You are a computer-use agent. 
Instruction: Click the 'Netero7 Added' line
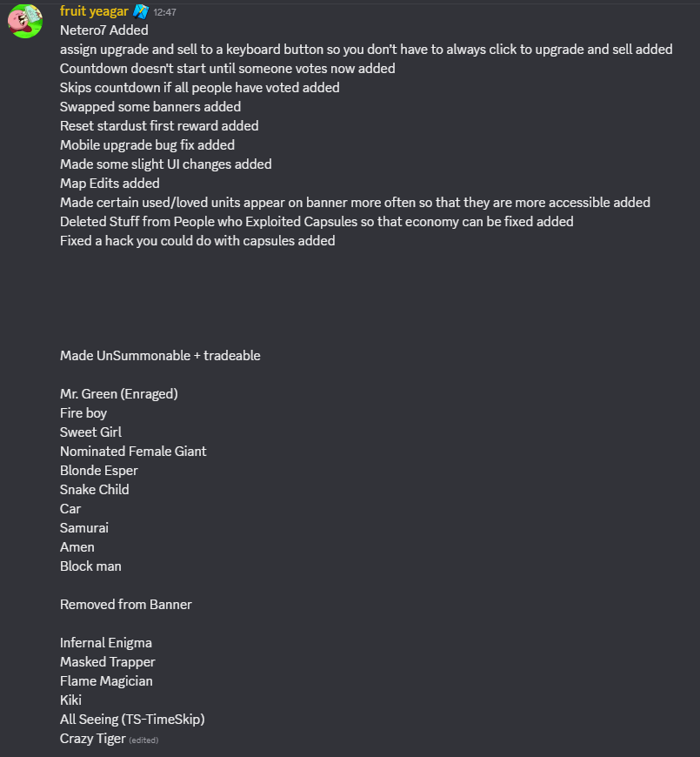click(103, 30)
